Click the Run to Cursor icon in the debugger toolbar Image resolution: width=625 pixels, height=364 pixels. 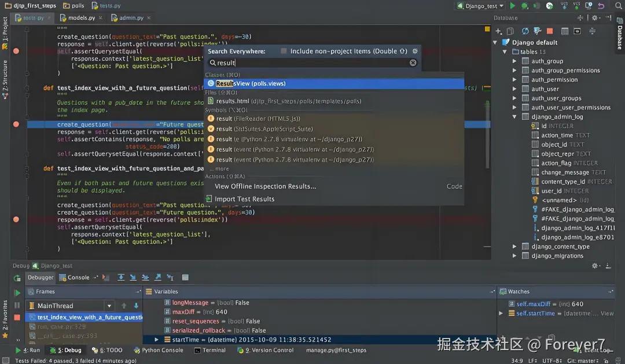(170, 278)
